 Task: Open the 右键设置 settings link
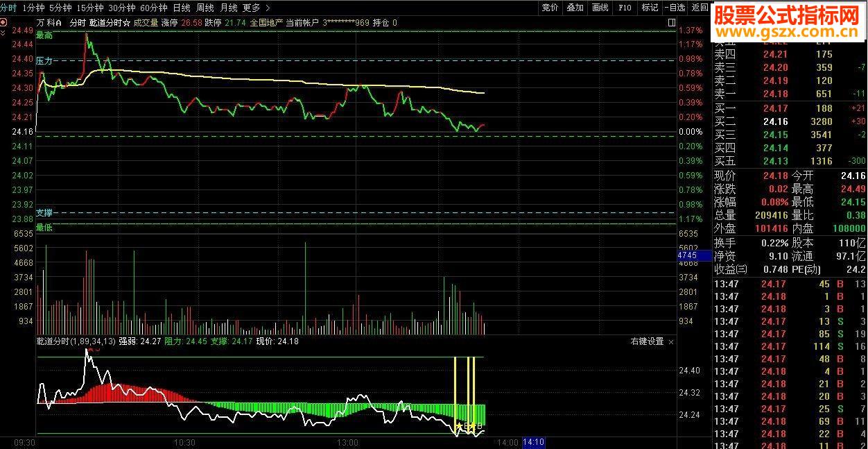647,341
